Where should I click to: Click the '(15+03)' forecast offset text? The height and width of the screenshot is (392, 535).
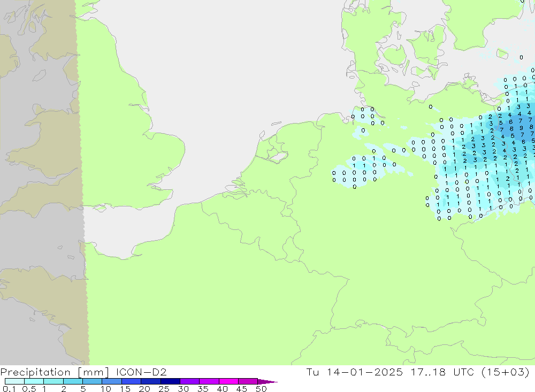506,372
